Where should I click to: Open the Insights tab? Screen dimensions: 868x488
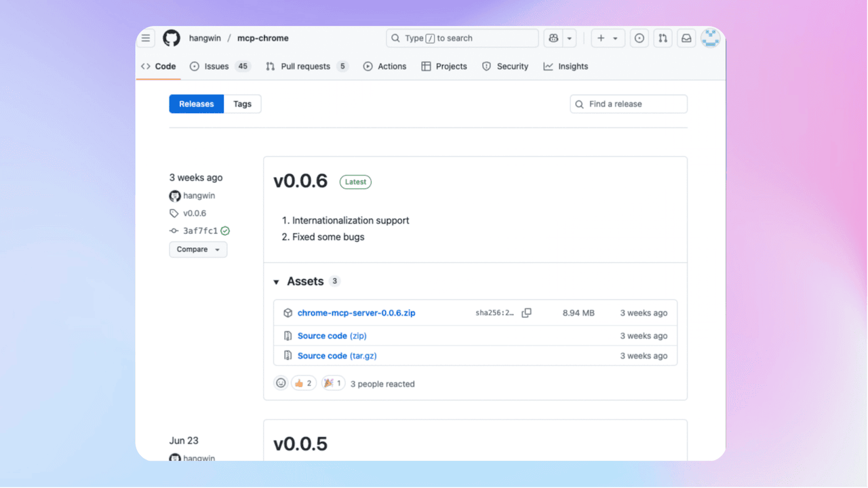[566, 66]
